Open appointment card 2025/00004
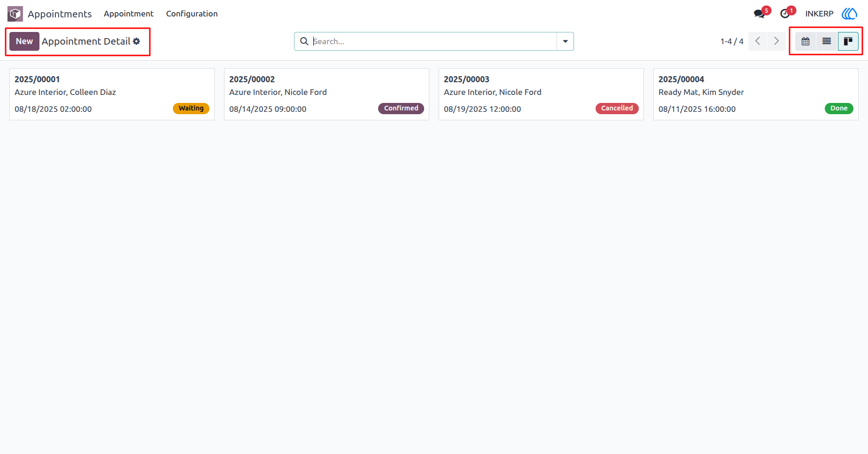The height and width of the screenshot is (454, 868). [x=756, y=94]
